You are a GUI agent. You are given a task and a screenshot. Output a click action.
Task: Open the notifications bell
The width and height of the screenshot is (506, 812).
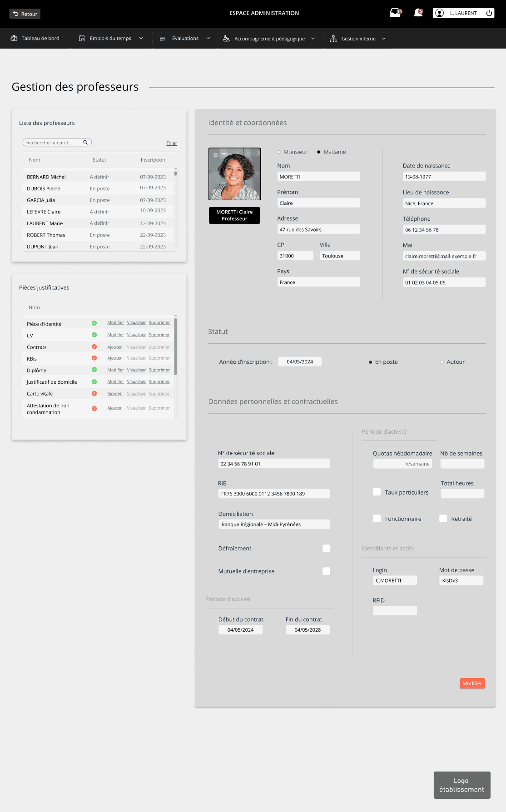418,13
